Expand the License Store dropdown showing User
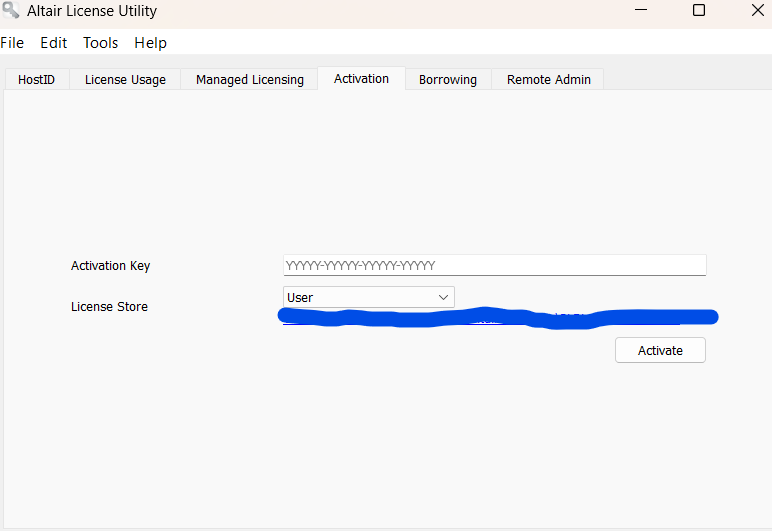772x531 pixels. click(x=369, y=297)
